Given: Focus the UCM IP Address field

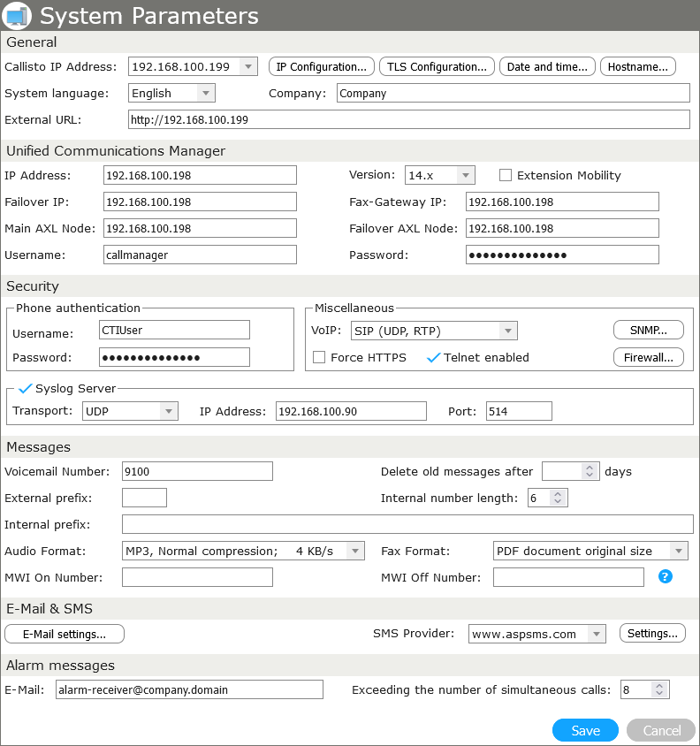Looking at the screenshot, I should click(x=200, y=175).
